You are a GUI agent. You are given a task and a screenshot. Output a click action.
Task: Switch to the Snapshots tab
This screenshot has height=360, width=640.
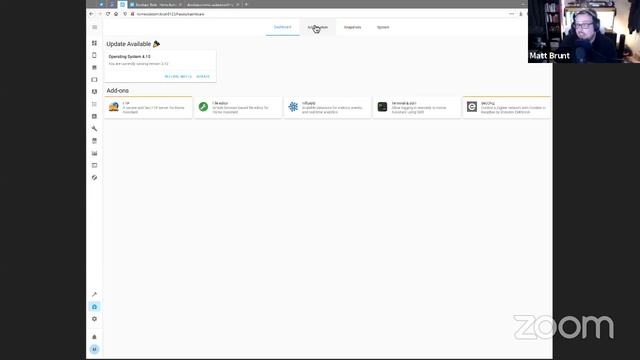[352, 27]
